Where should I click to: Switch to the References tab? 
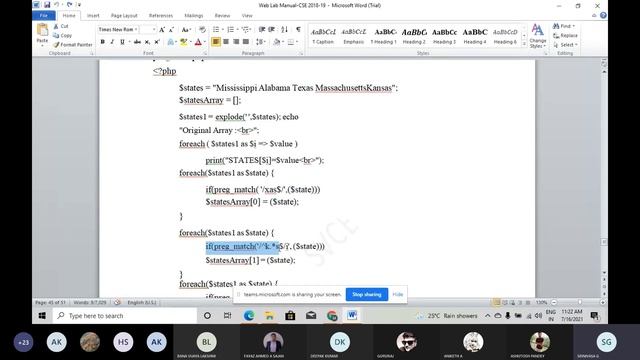click(161, 16)
